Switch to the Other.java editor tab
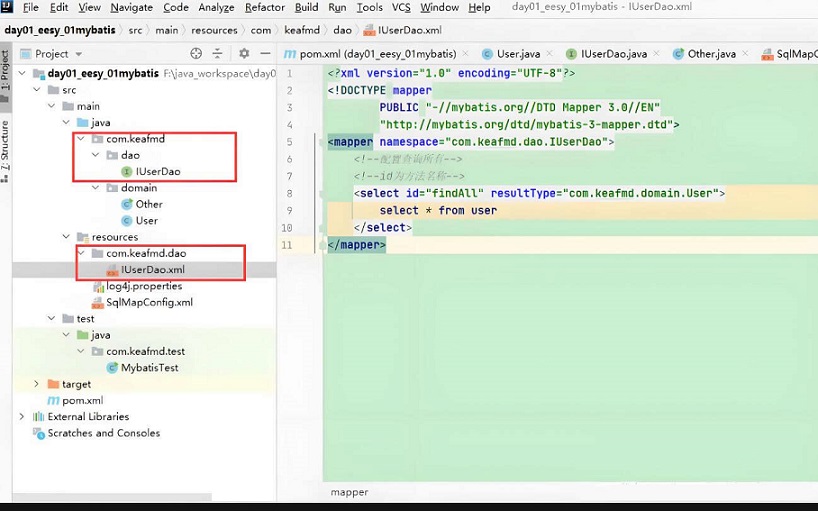This screenshot has height=511, width=818. [x=710, y=53]
